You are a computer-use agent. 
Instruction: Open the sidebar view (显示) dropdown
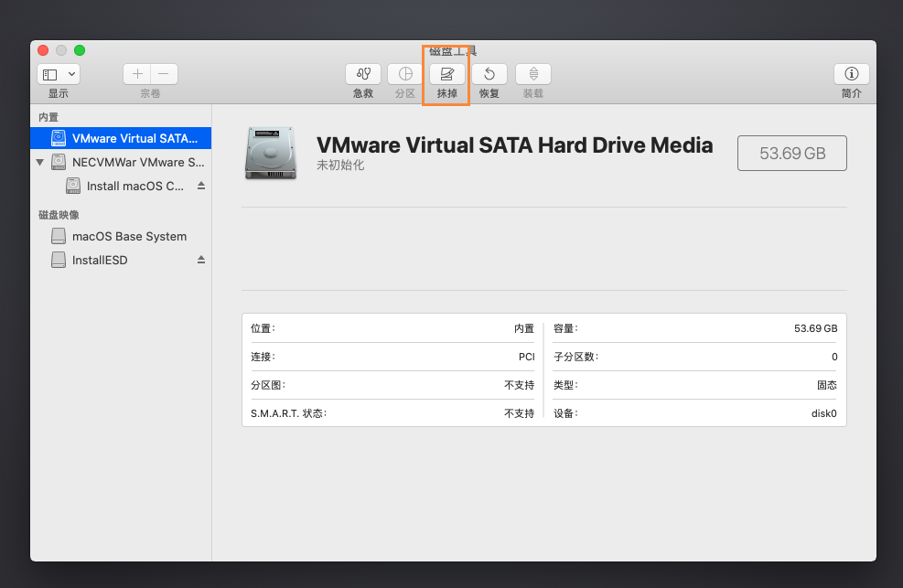tap(59, 74)
